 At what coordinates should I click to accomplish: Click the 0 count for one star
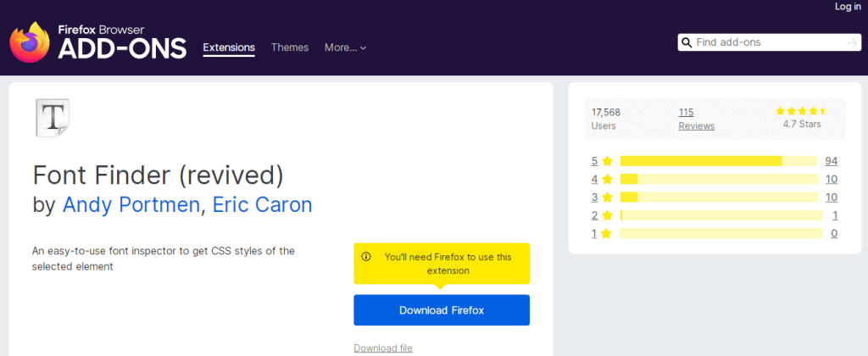click(834, 234)
